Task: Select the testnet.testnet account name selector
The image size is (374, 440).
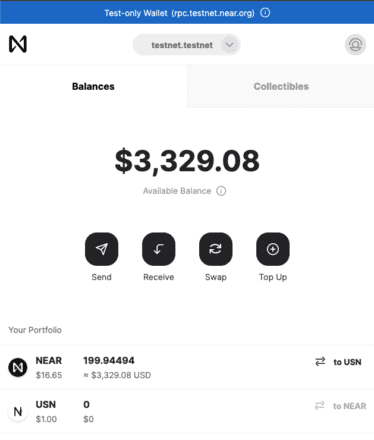Action: tap(186, 45)
